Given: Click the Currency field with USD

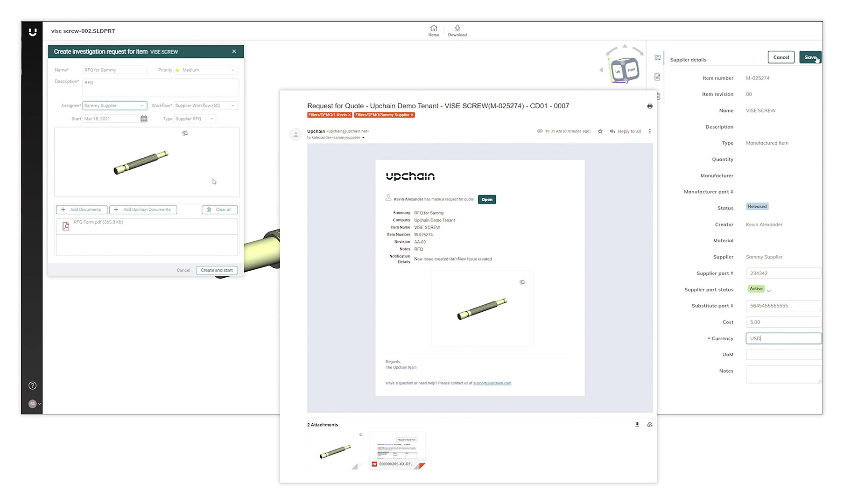Looking at the screenshot, I should [783, 338].
